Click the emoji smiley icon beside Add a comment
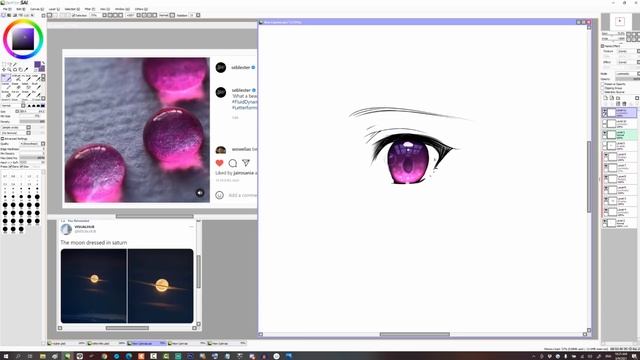640x360 pixels. pos(220,195)
